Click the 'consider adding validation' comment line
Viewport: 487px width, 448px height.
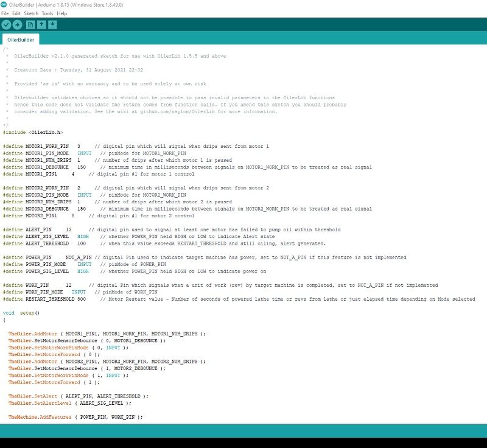pyautogui.click(x=145, y=111)
